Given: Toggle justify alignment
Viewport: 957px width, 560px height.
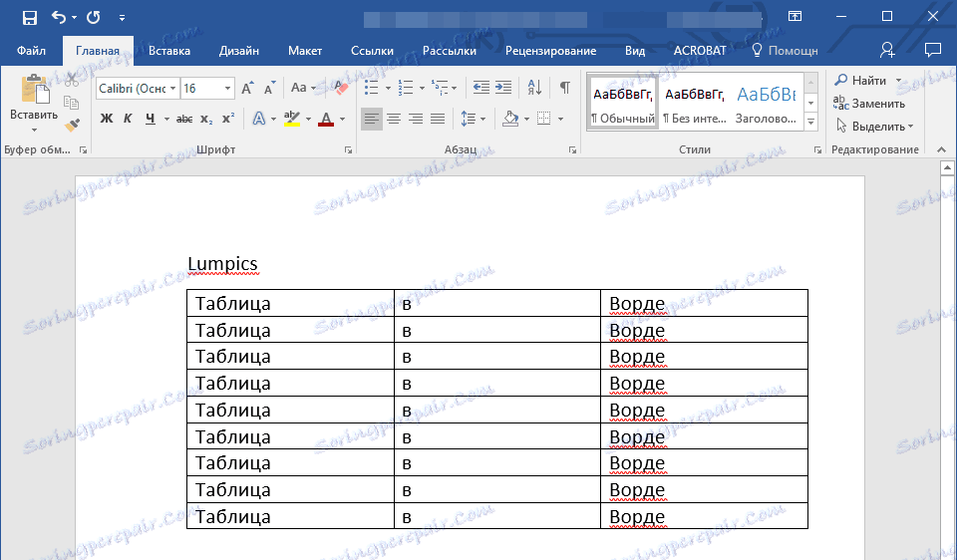Looking at the screenshot, I should [438, 119].
